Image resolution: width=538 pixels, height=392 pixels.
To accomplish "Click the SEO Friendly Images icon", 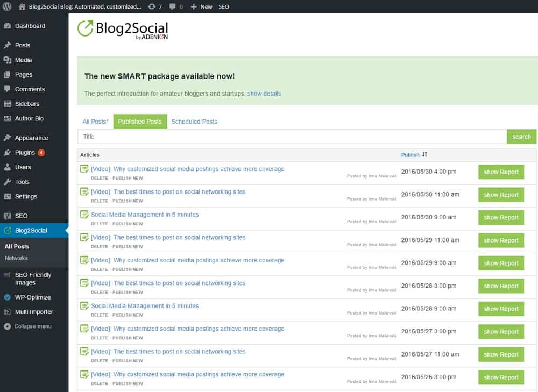I will [7, 275].
